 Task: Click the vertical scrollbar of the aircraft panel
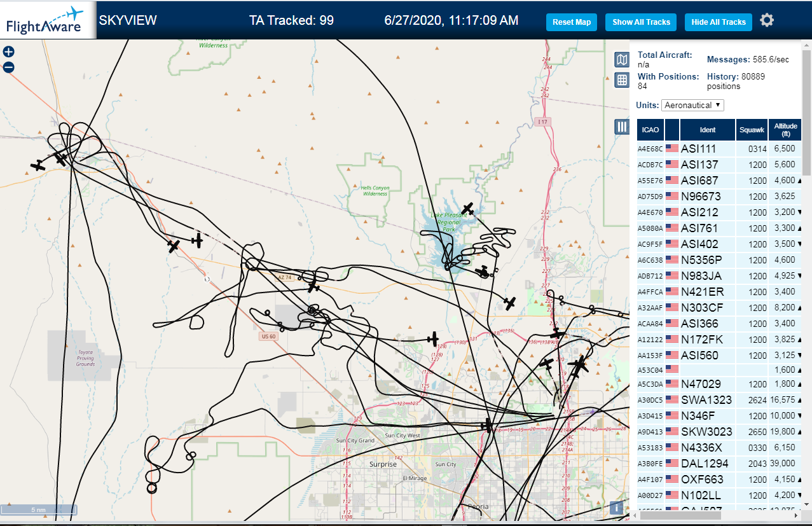pos(808,112)
